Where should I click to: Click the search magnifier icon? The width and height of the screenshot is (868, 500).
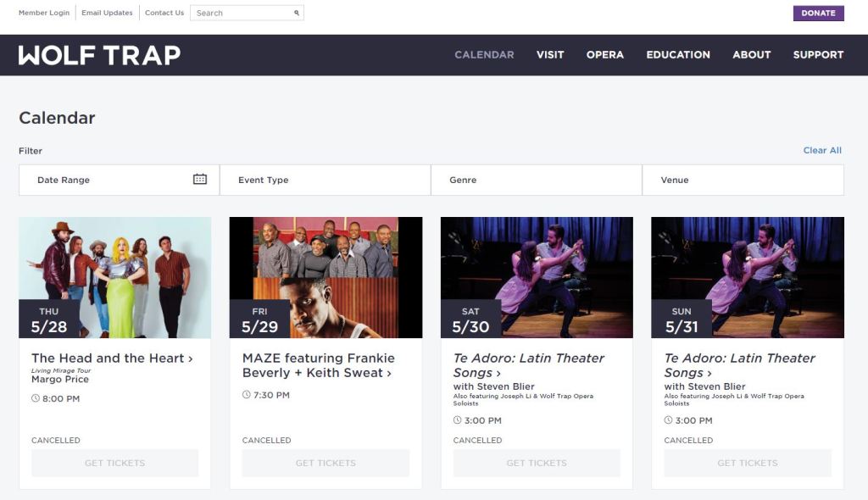point(297,14)
